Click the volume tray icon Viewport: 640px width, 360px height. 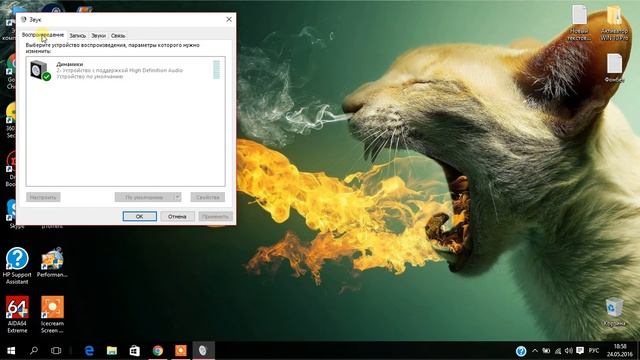(569, 351)
